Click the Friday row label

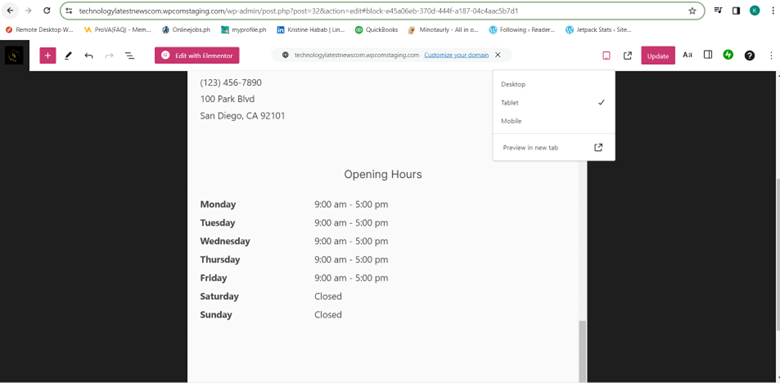(213, 278)
